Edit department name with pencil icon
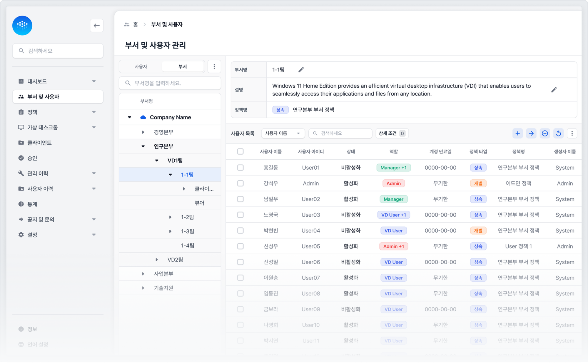Image resolution: width=588 pixels, height=364 pixels. coord(301,70)
